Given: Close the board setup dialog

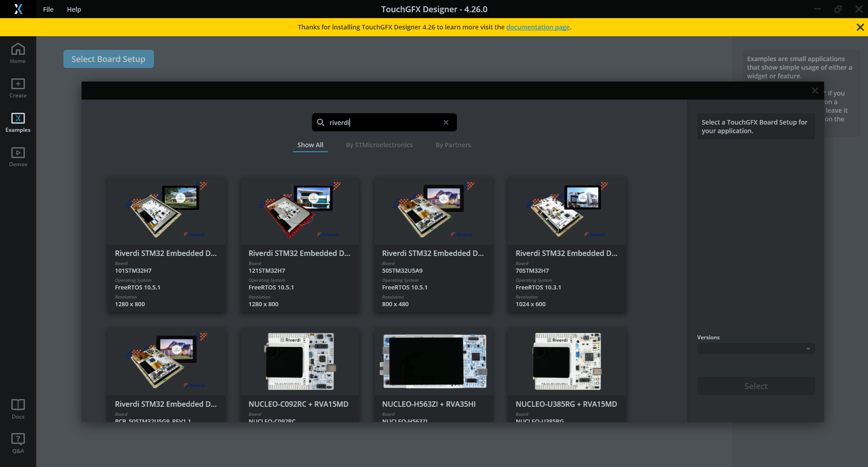Looking at the screenshot, I should coord(815,91).
